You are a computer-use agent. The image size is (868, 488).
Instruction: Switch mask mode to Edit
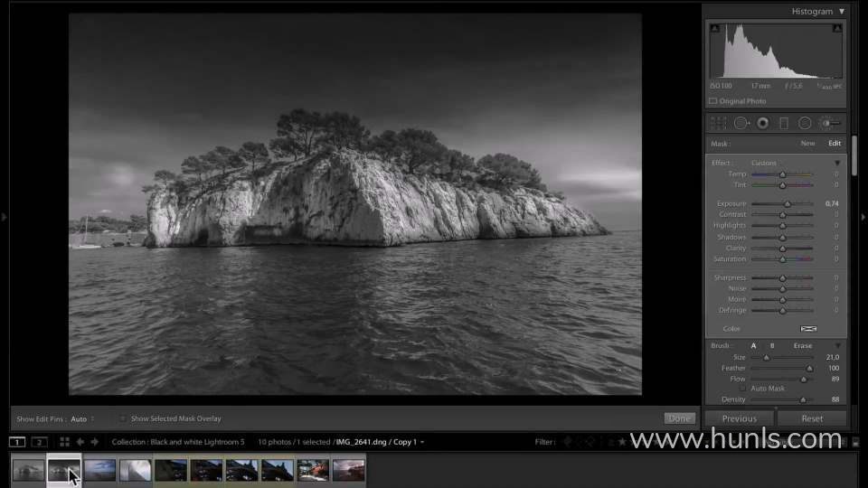(835, 144)
